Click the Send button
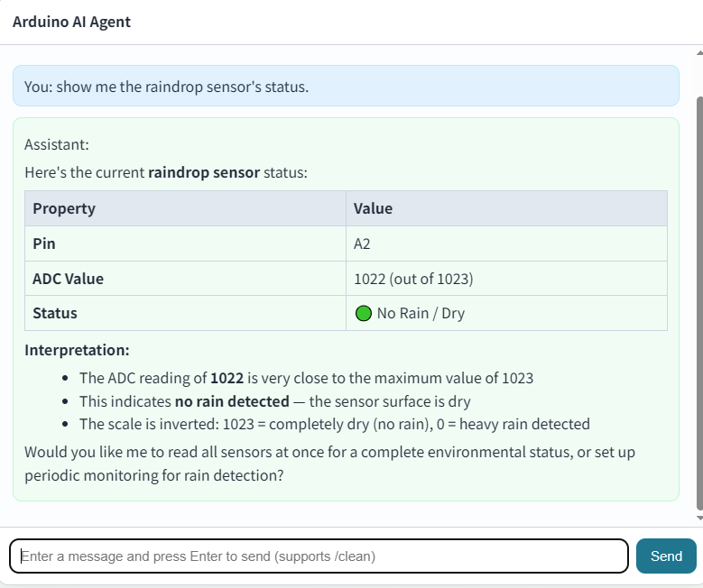The image size is (703, 588). [666, 556]
